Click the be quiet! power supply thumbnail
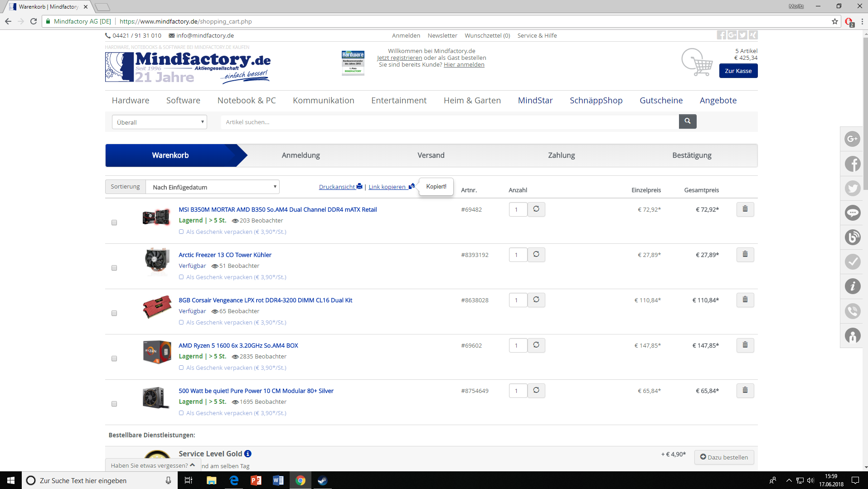 click(156, 397)
